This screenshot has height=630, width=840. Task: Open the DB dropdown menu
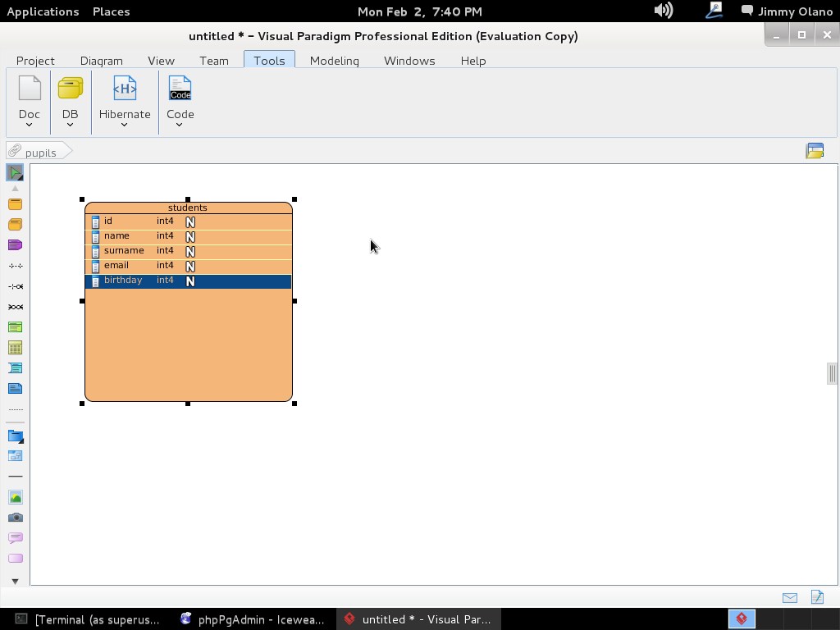tap(70, 125)
